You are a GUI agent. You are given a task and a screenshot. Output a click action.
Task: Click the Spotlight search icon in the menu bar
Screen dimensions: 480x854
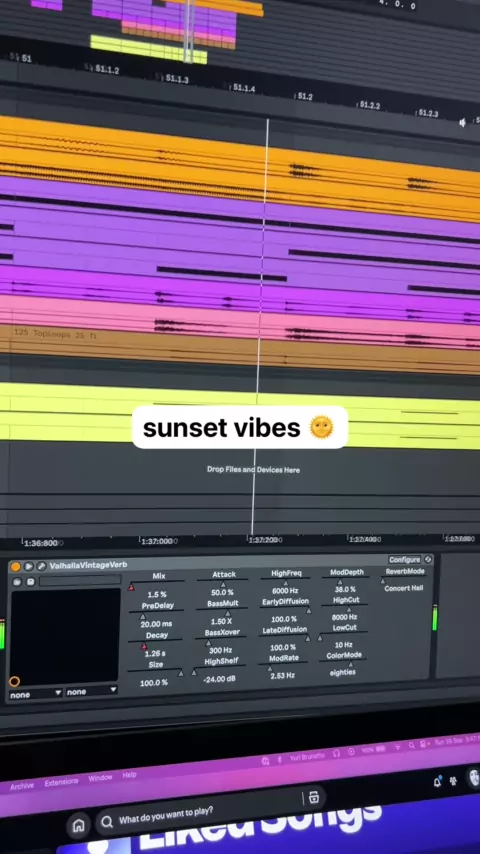(412, 746)
